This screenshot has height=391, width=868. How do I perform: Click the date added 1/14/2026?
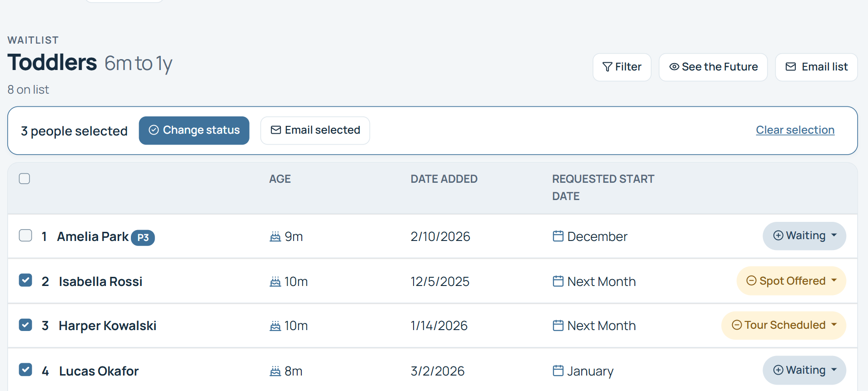click(439, 326)
